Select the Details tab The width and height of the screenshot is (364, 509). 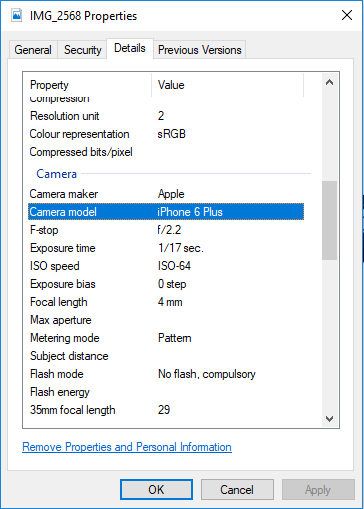click(130, 48)
